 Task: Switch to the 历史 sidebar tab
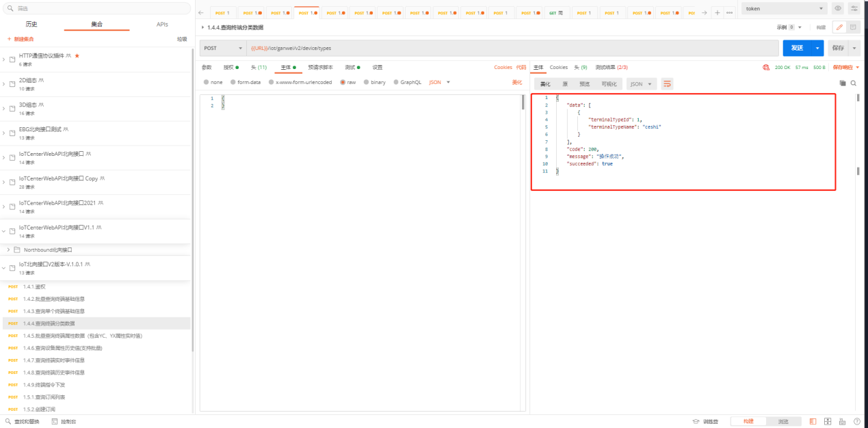[31, 24]
